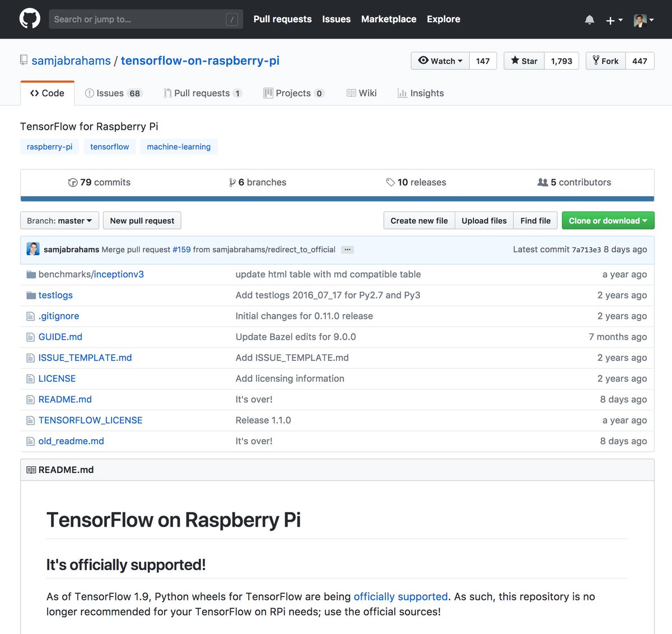Click the testlogs folder icon

click(31, 295)
